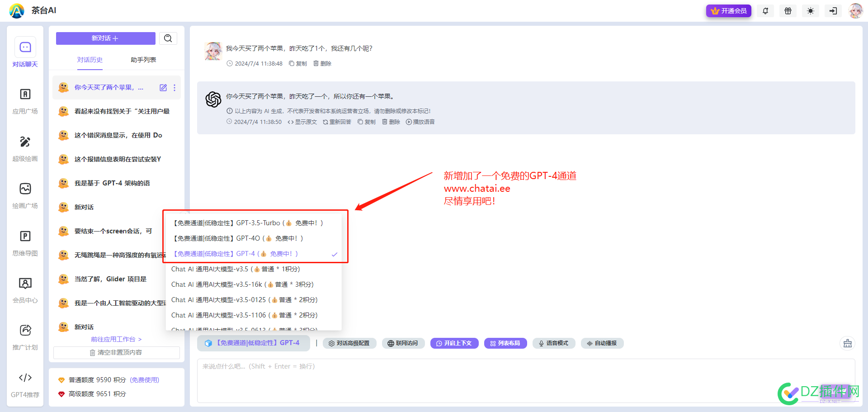Open conversation 我是一个由人工智能驱动的大型
The height and width of the screenshot is (412, 868).
point(110,303)
